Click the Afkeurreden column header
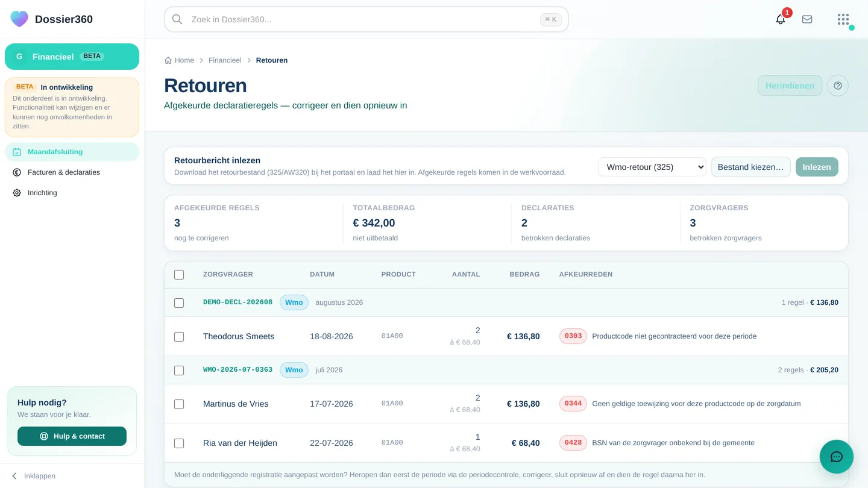 [586, 274]
